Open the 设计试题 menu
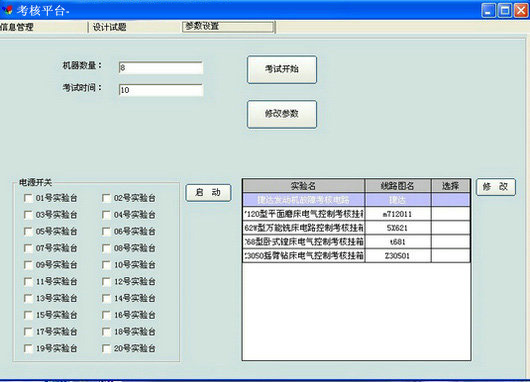 click(x=110, y=27)
